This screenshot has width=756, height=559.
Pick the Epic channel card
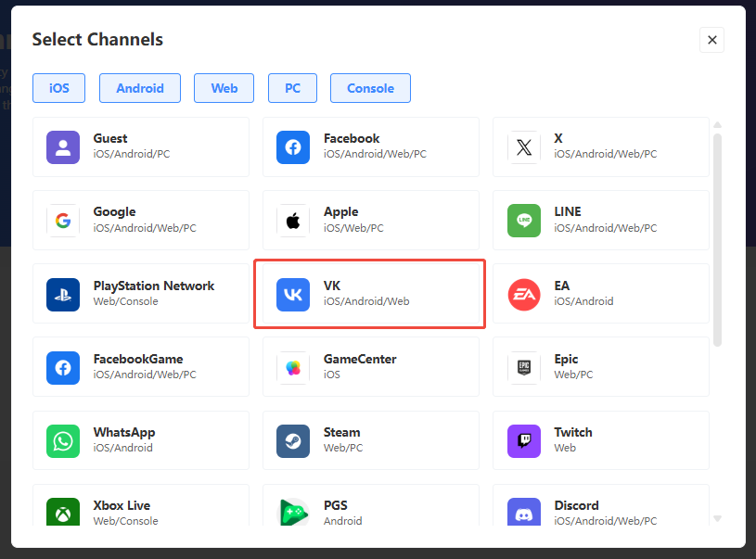pyautogui.click(x=600, y=367)
